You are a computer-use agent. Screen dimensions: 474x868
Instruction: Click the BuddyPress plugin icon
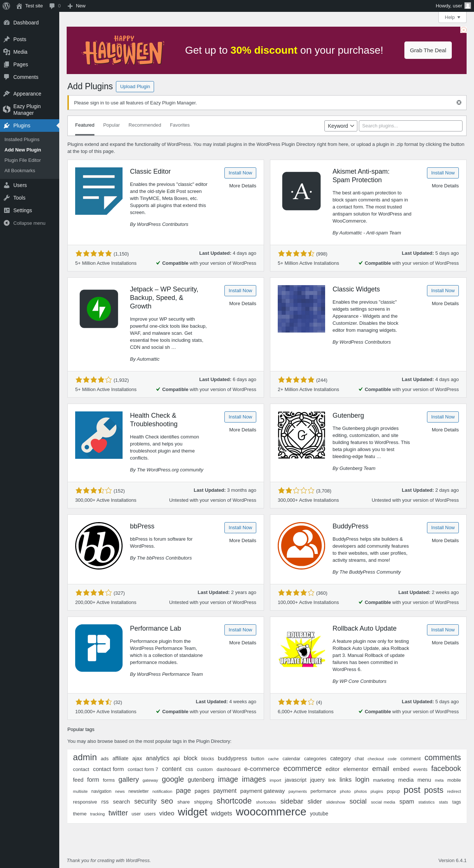[301, 546]
